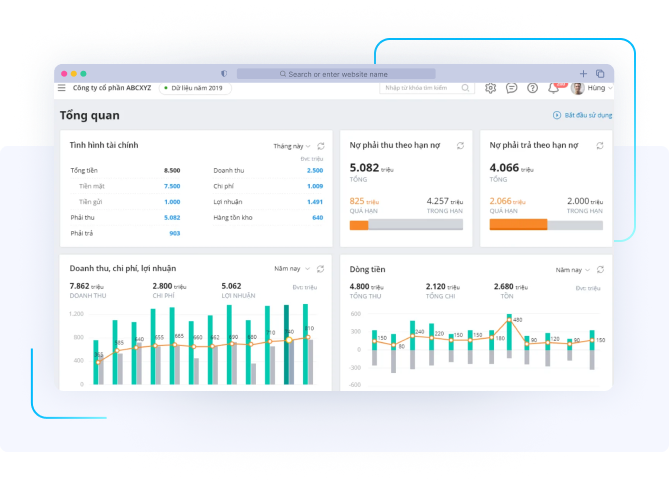Click the Tổng tiền value 8.500

[172, 170]
